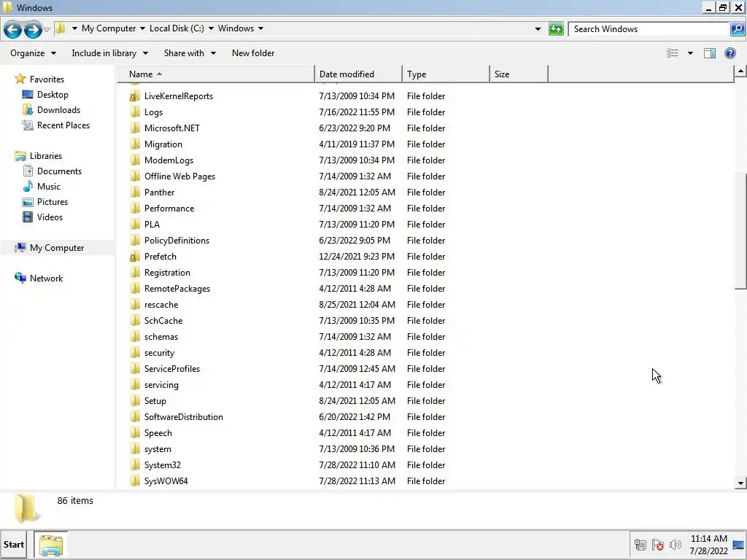The image size is (747, 560).
Task: Expand the arrow before My Computer breadcrumb
Action: click(x=74, y=28)
